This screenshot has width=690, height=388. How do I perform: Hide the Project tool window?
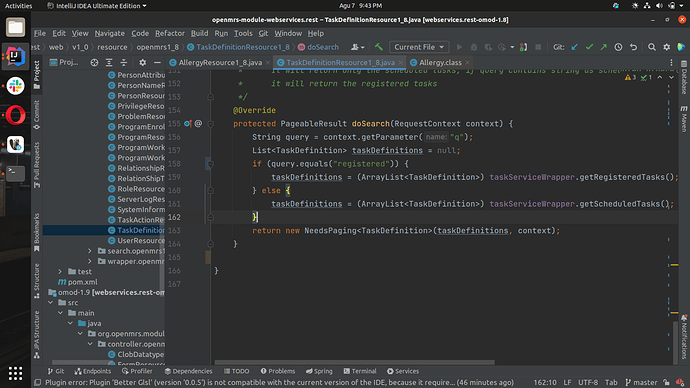(x=157, y=62)
